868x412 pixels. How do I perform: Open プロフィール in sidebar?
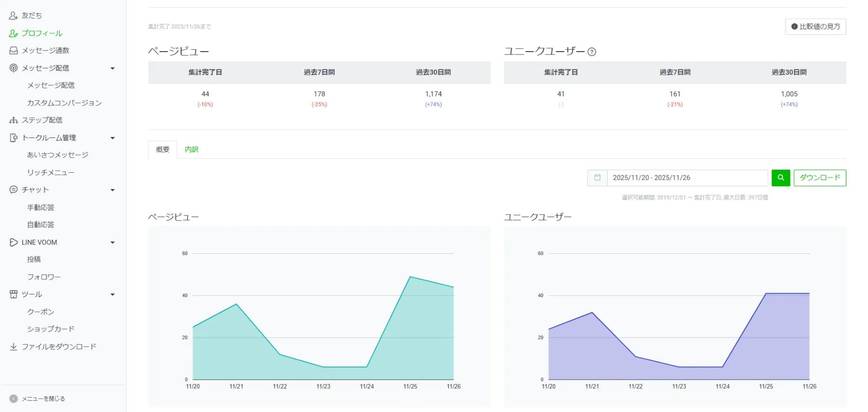pyautogui.click(x=42, y=33)
